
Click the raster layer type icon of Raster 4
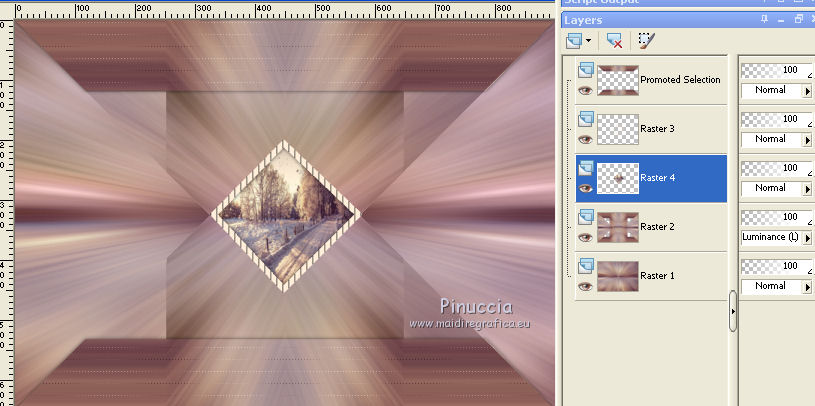(586, 167)
